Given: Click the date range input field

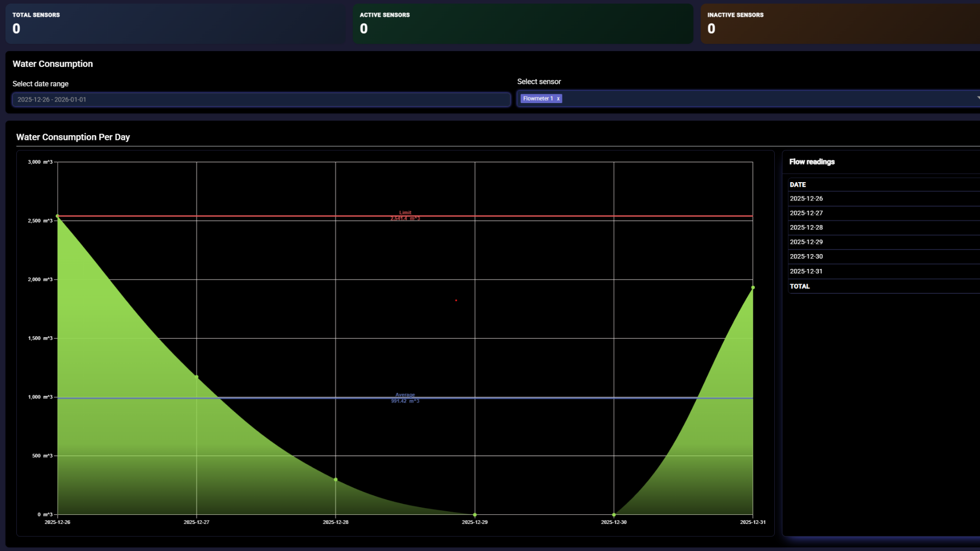Looking at the screenshot, I should click(x=261, y=99).
